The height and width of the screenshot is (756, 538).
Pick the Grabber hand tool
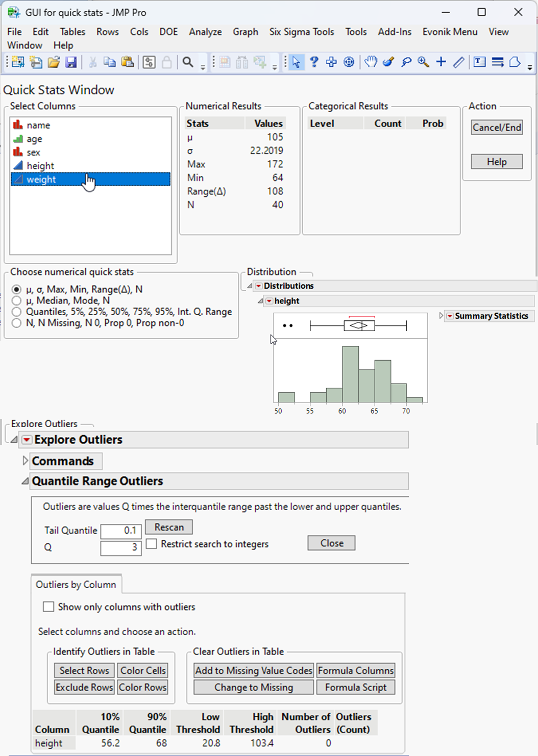pyautogui.click(x=371, y=62)
